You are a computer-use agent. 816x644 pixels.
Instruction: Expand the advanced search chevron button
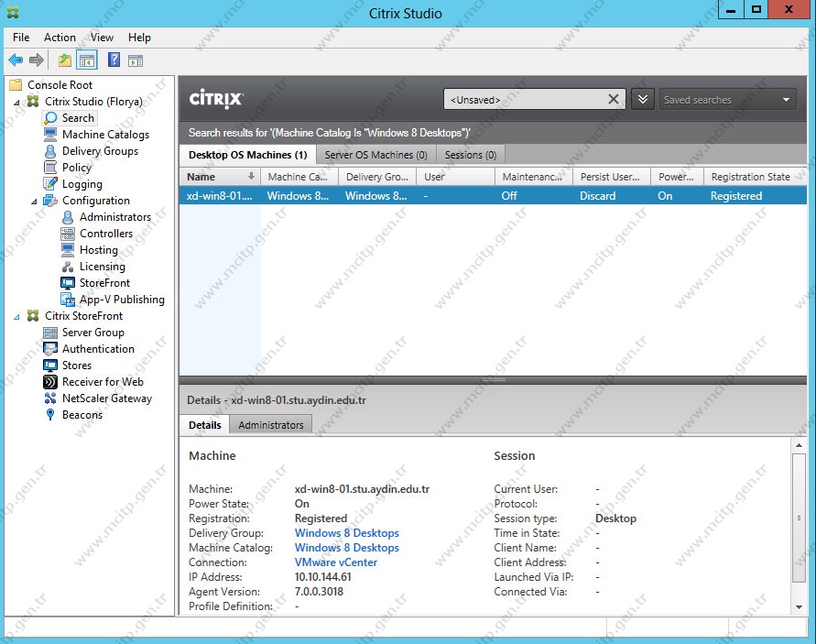[643, 99]
